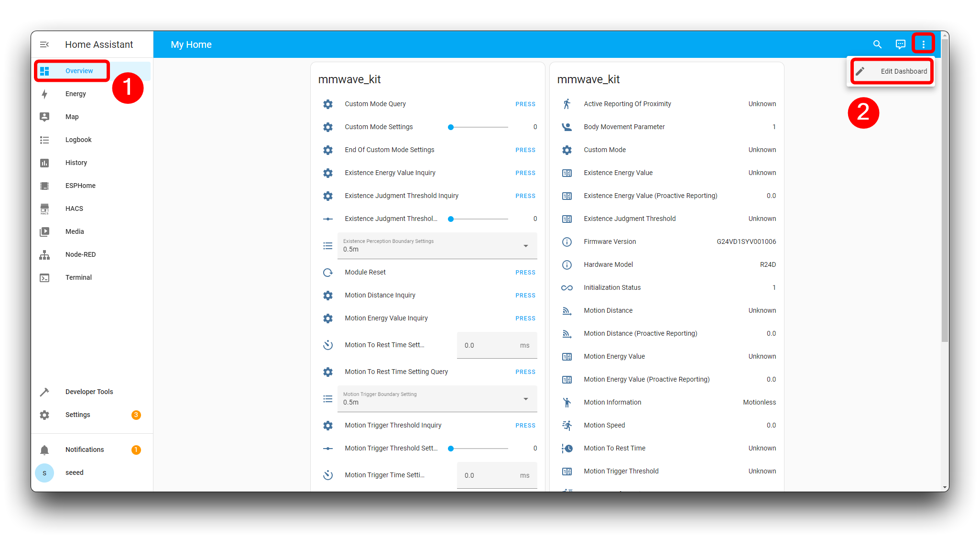
Task: Click the Existence Judgment Threshold slider
Action: 479,219
